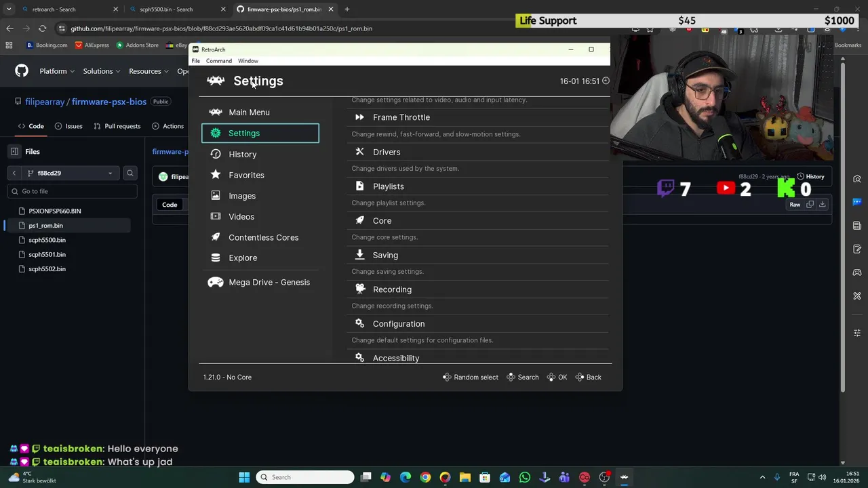Click Back in RetroArch footer

coord(589,377)
